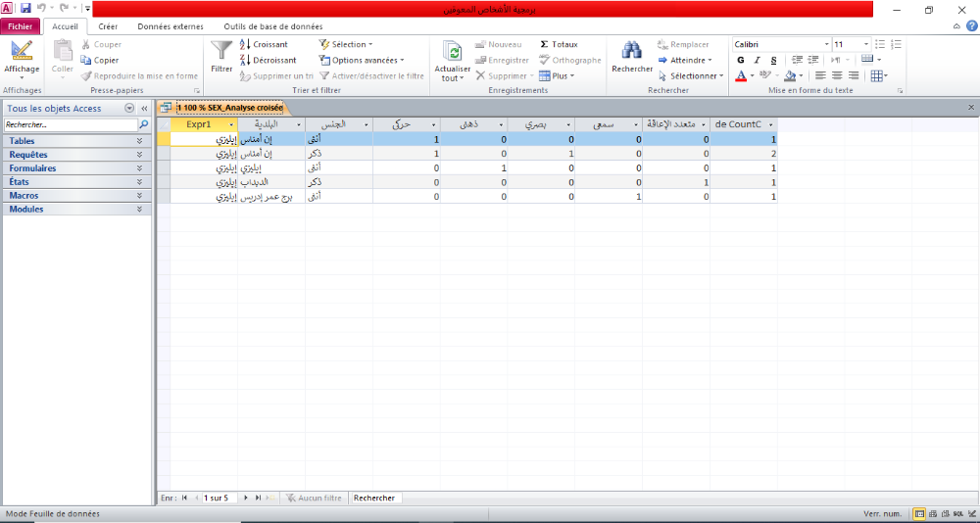
Task: Click in the navigation pane Rechercher field
Action: click(71, 125)
